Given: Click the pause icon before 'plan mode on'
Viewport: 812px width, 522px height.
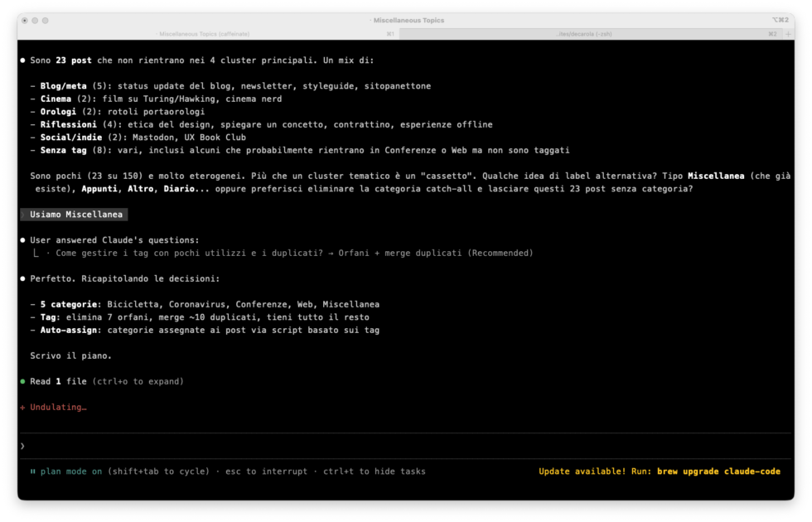Looking at the screenshot, I should click(x=31, y=471).
